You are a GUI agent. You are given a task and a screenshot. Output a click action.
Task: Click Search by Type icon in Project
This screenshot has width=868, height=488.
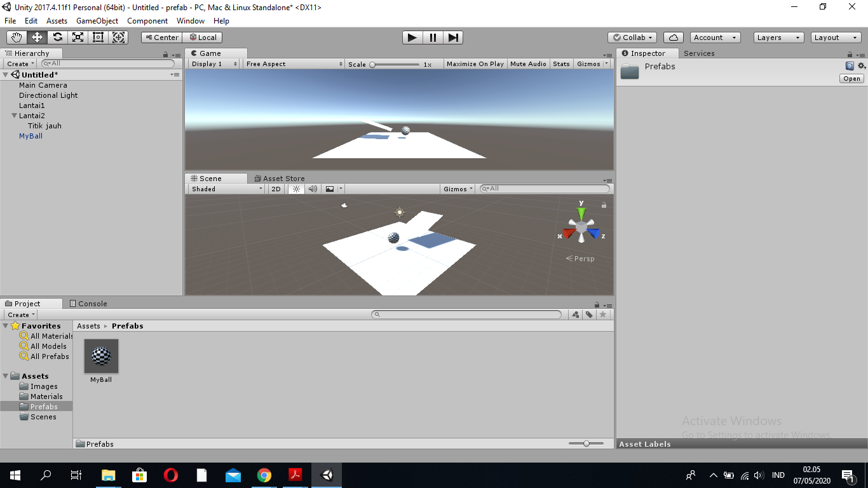576,315
